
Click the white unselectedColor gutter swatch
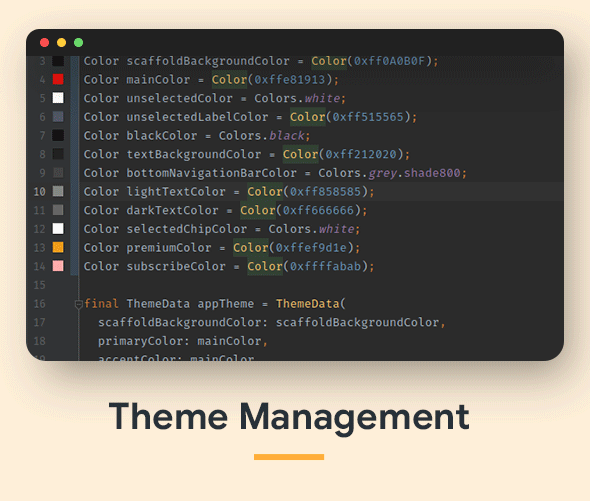point(58,98)
